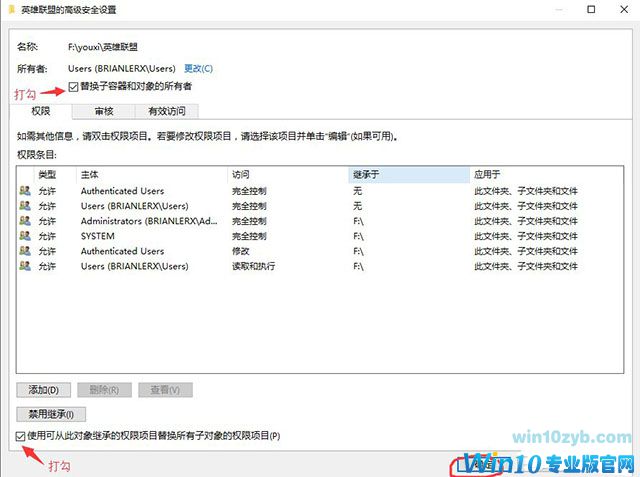Click 此文件夹、子文件夹和文件 cell in Users 读取和执行 row

click(x=526, y=266)
